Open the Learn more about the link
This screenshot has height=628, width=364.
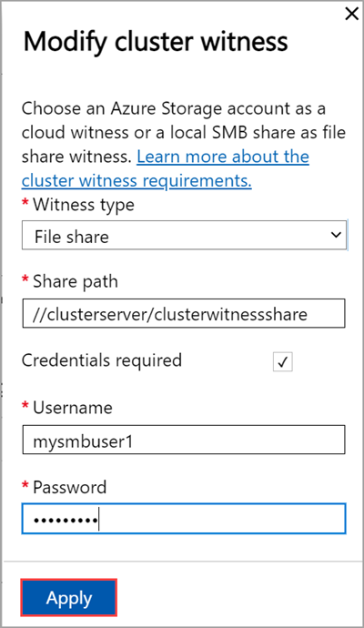pyautogui.click(x=223, y=157)
